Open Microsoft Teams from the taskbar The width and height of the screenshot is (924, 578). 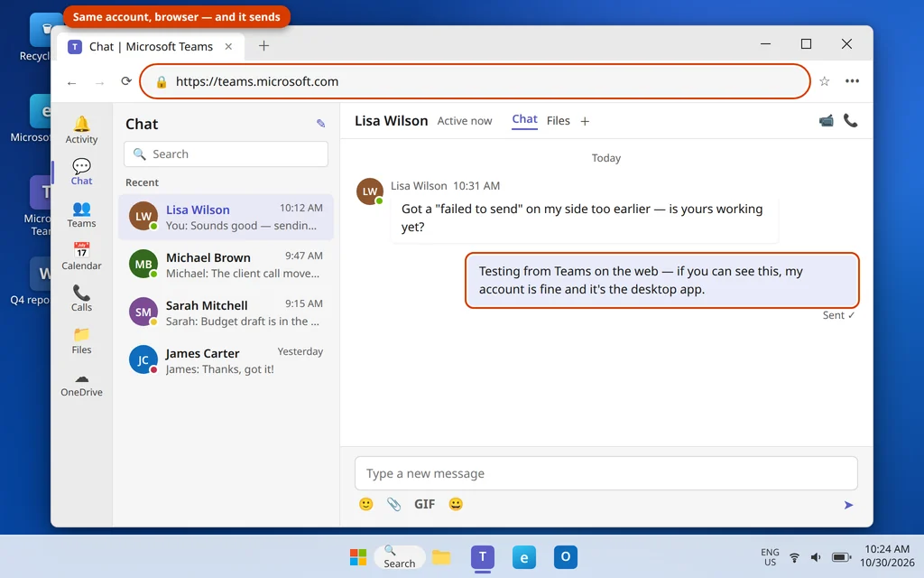483,556
